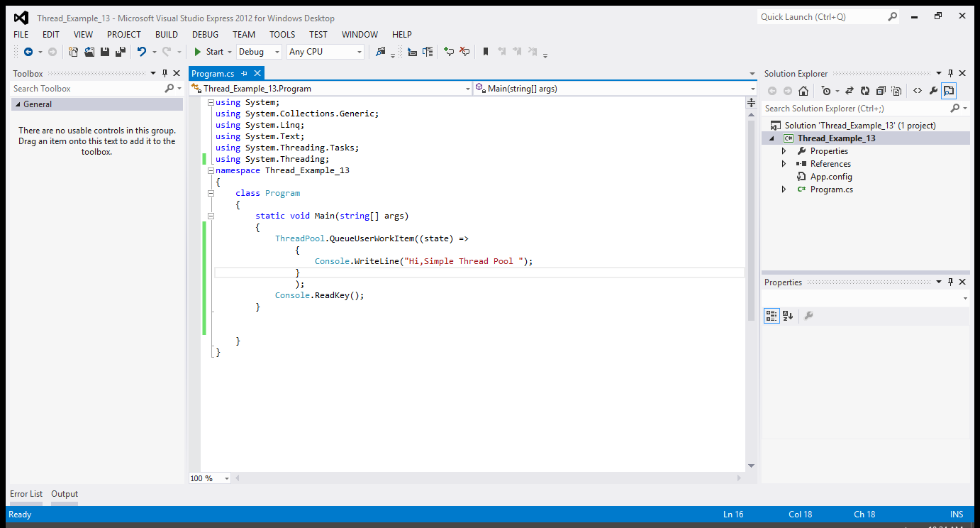Undo the last edit with the Undo icon

coord(142,52)
